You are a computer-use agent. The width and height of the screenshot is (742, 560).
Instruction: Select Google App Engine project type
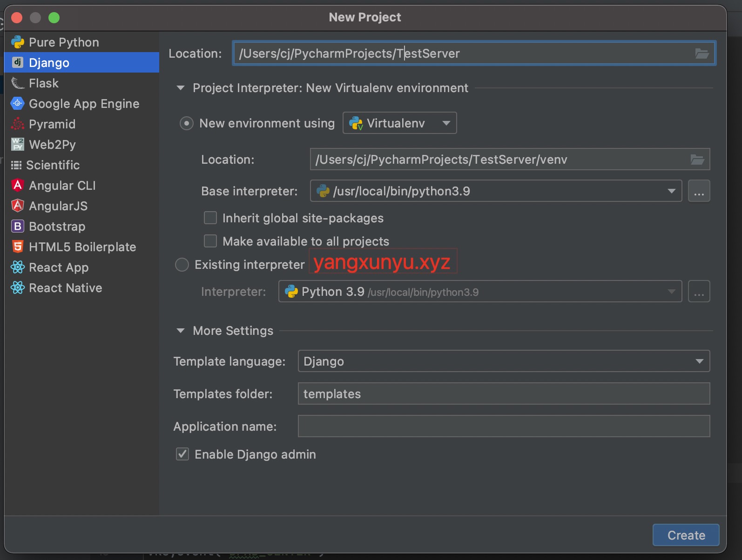(82, 103)
